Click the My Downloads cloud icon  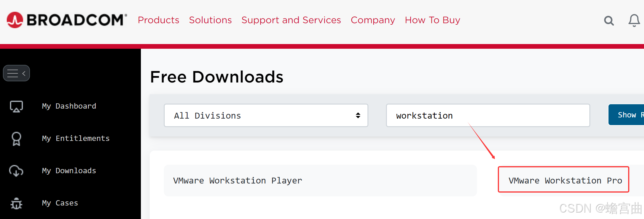coord(16,171)
